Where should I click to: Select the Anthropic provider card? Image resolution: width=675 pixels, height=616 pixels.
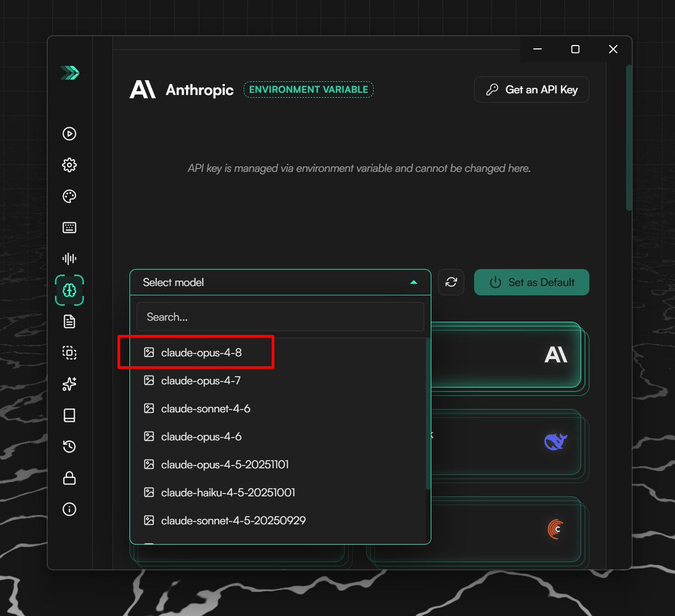[506, 355]
